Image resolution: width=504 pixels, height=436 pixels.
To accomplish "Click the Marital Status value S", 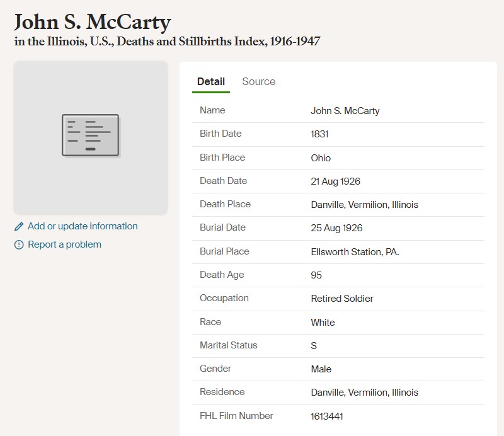I will (x=314, y=346).
